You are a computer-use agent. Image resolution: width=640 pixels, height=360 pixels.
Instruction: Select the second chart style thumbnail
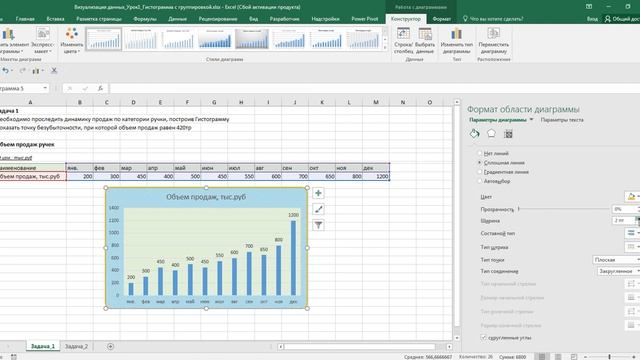pyautogui.click(x=140, y=39)
